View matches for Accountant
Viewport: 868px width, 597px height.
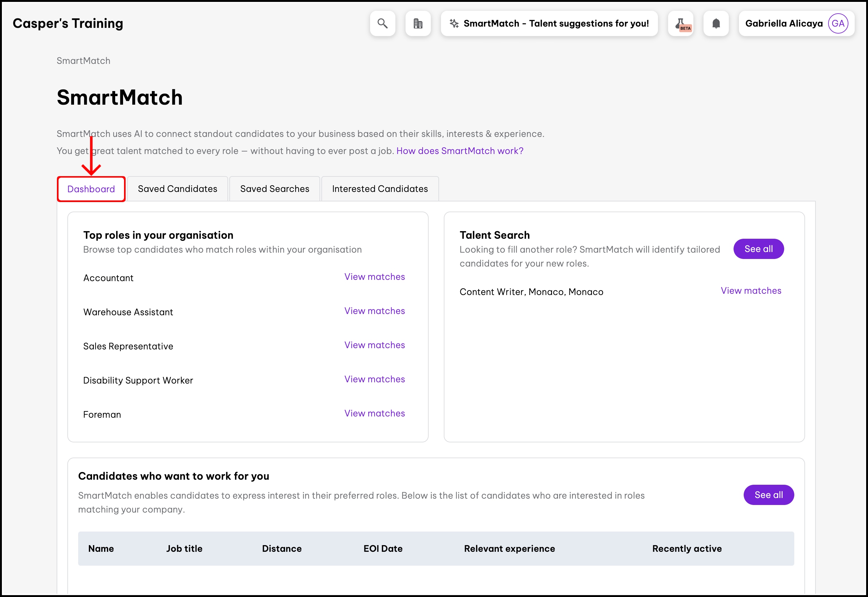tap(374, 277)
